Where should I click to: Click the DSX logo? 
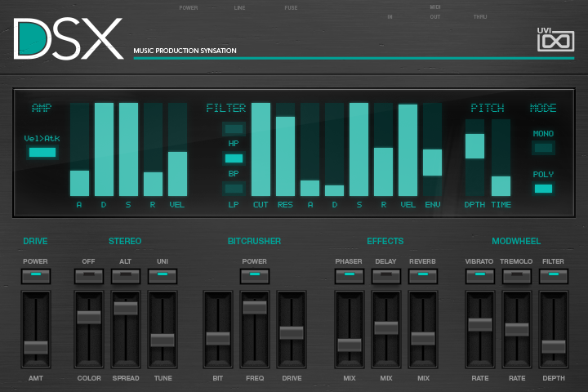click(69, 38)
